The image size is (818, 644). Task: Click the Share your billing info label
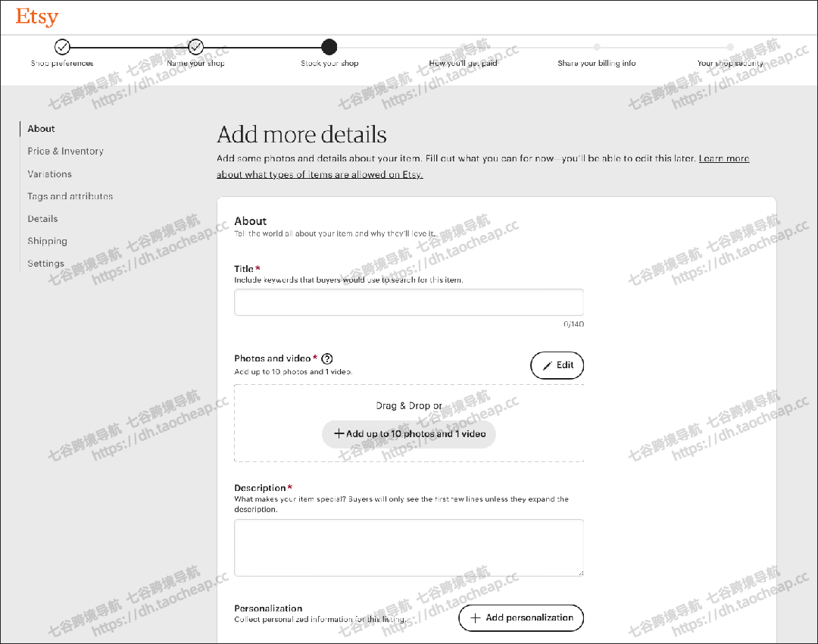tap(597, 63)
